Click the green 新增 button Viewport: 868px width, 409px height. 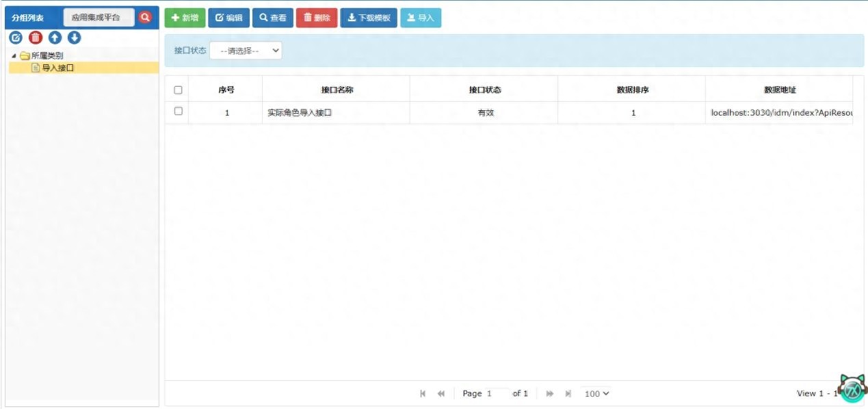click(x=185, y=18)
